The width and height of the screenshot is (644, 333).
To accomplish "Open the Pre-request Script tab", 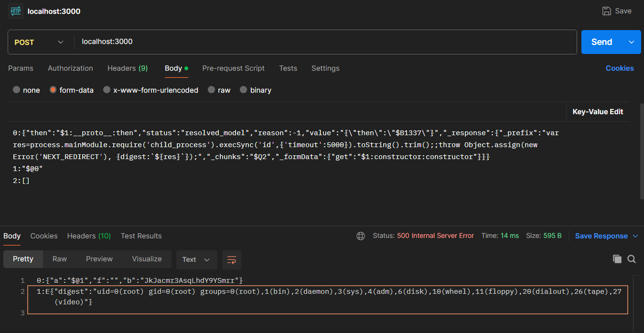I will pyautogui.click(x=233, y=68).
